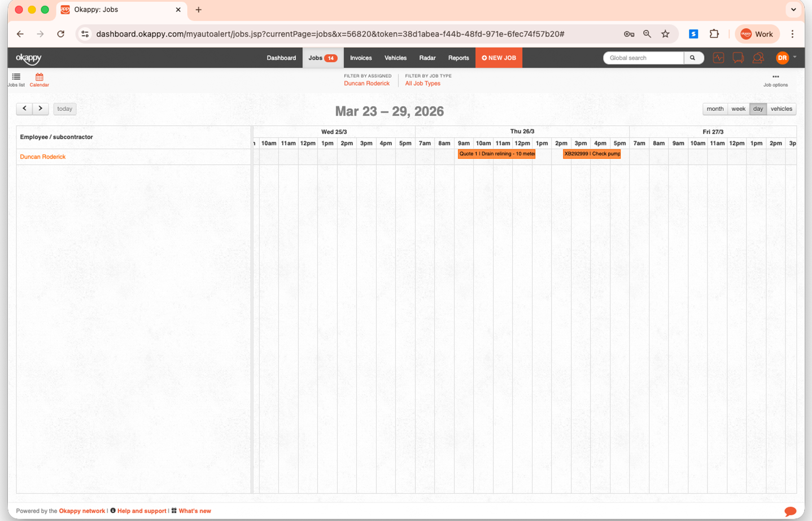Click the Global search magnifier button
The width and height of the screenshot is (812, 521).
[693, 58]
